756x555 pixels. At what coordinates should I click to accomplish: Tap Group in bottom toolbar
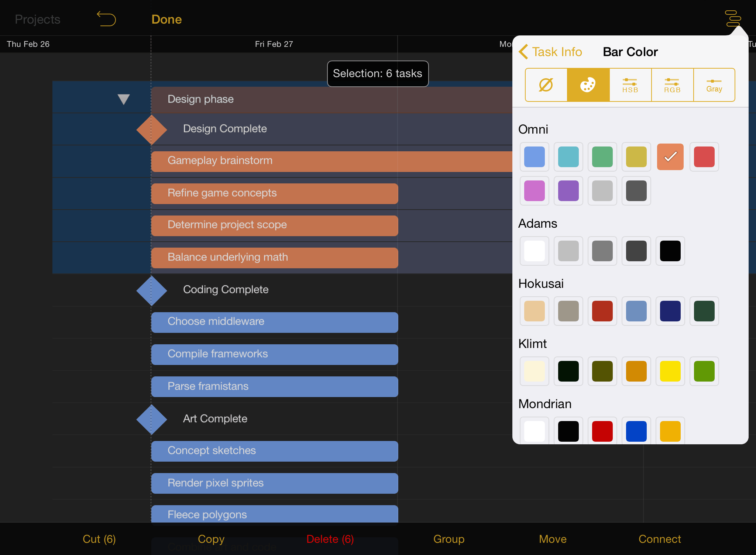click(x=449, y=539)
